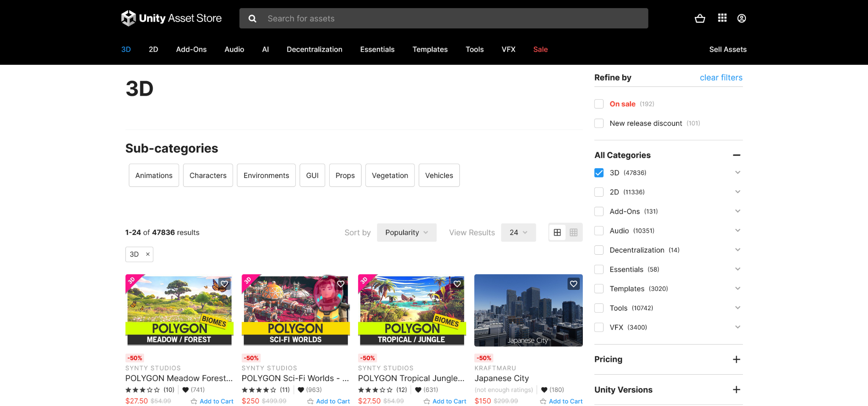
Task: Switch to compact grid view icon
Action: [573, 232]
